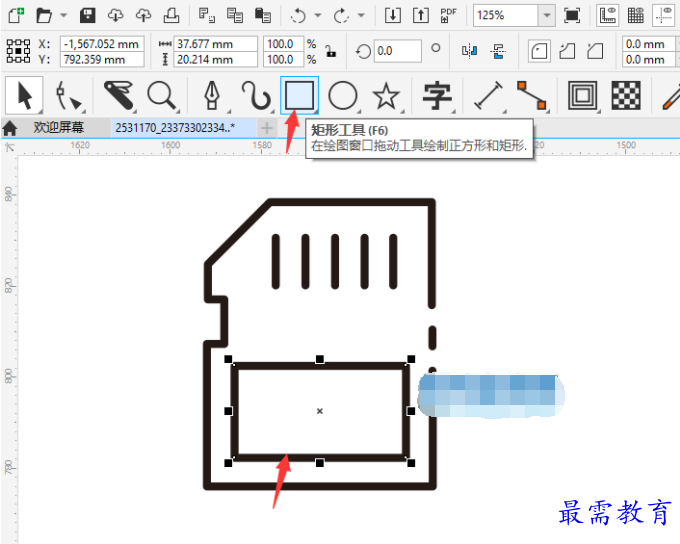
Task: Toggle grid display
Action: click(x=635, y=16)
